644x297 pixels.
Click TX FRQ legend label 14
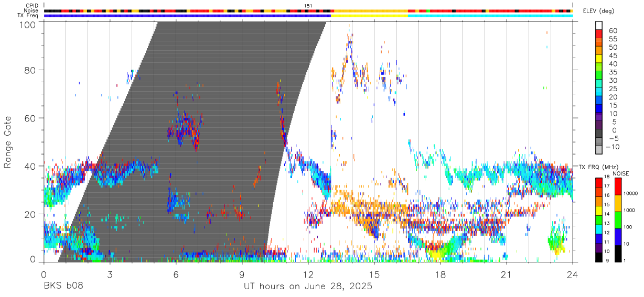coord(606,214)
